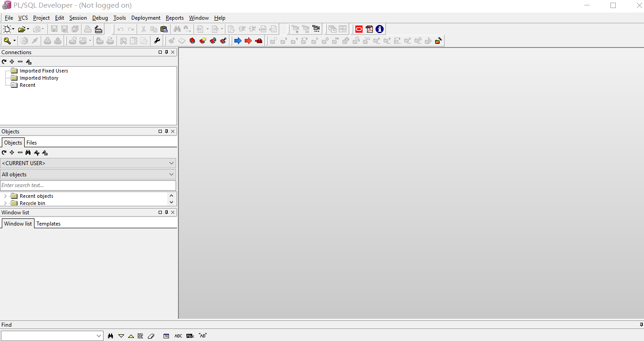Click the red toolbox icon
Image resolution: width=644 pixels, height=341 pixels.
(x=259, y=41)
